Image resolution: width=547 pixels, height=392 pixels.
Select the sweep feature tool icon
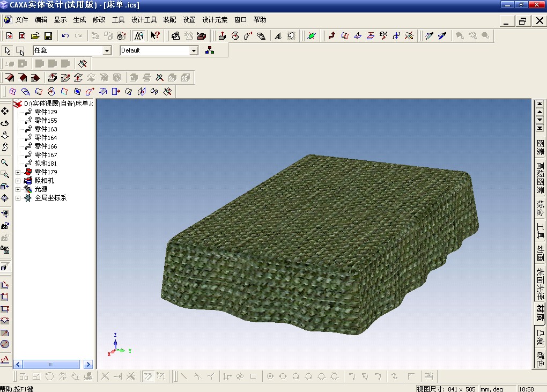tap(248, 35)
